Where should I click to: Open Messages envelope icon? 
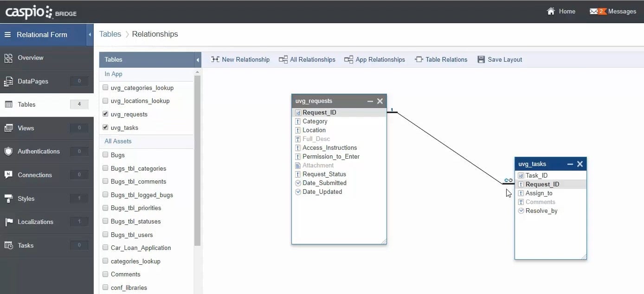[x=593, y=11]
